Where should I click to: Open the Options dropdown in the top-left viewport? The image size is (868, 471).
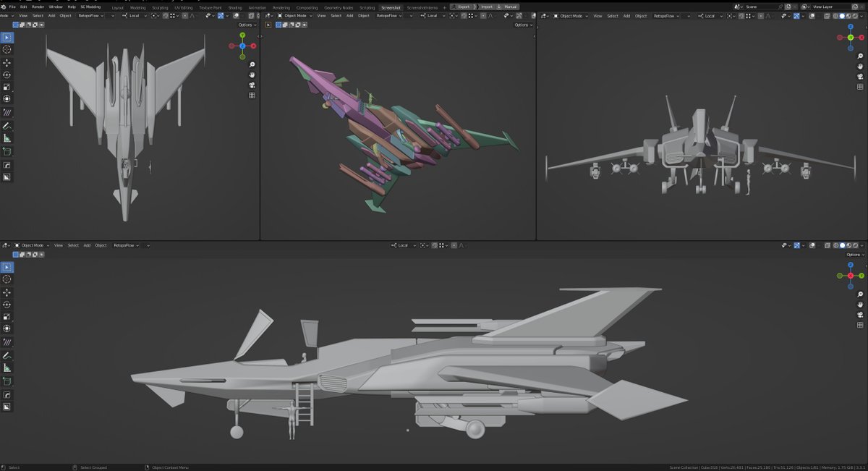(246, 24)
